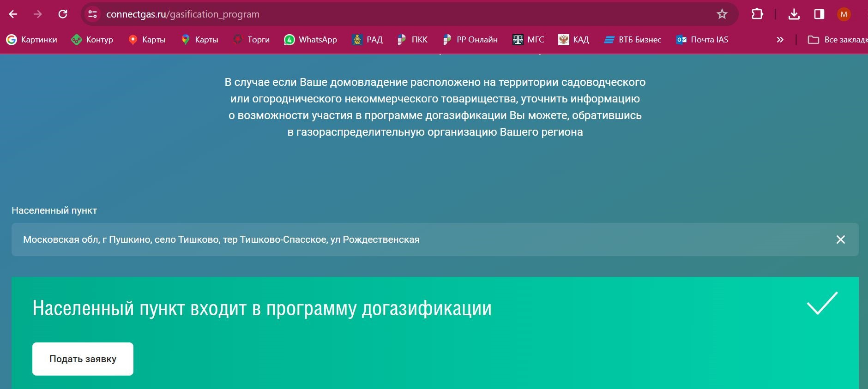Image resolution: width=868 pixels, height=389 pixels.
Task: Open the КАД bookmark
Action: [x=574, y=40]
